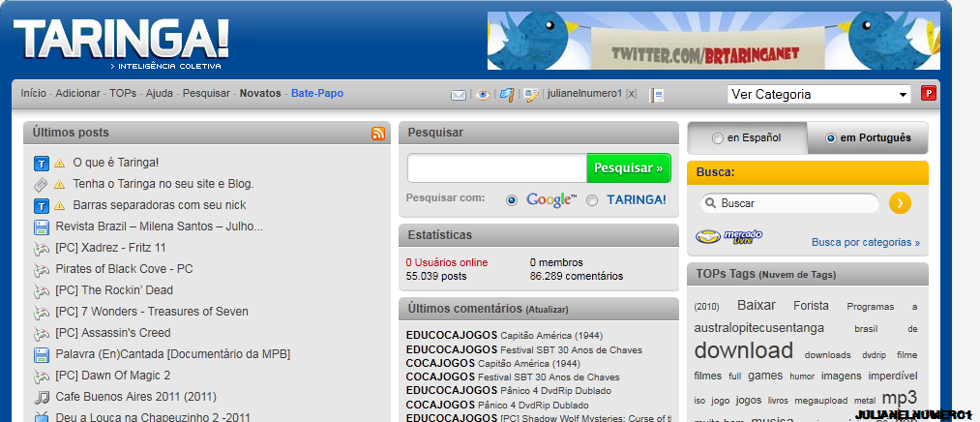
Task: Click the green Pesquisar » button
Action: pyautogui.click(x=628, y=168)
